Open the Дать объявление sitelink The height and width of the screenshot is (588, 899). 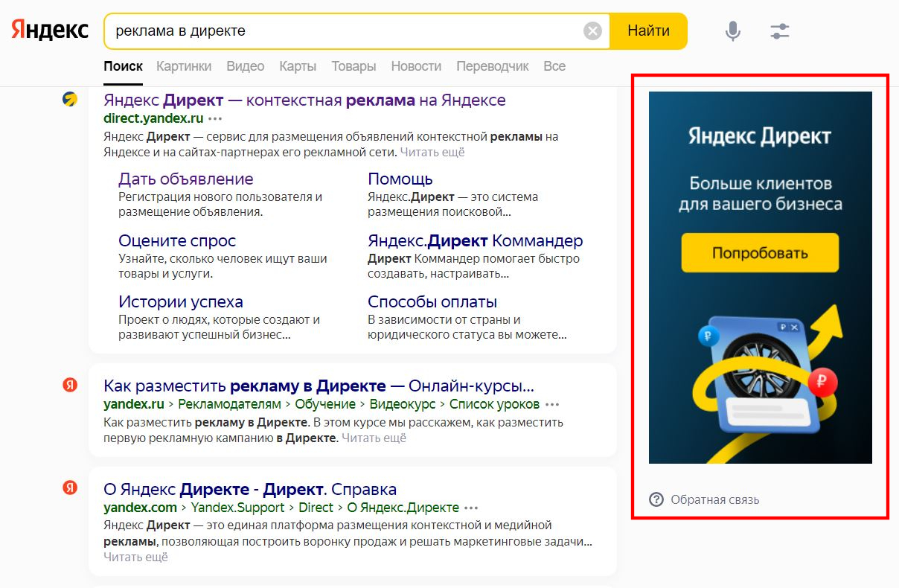(186, 179)
